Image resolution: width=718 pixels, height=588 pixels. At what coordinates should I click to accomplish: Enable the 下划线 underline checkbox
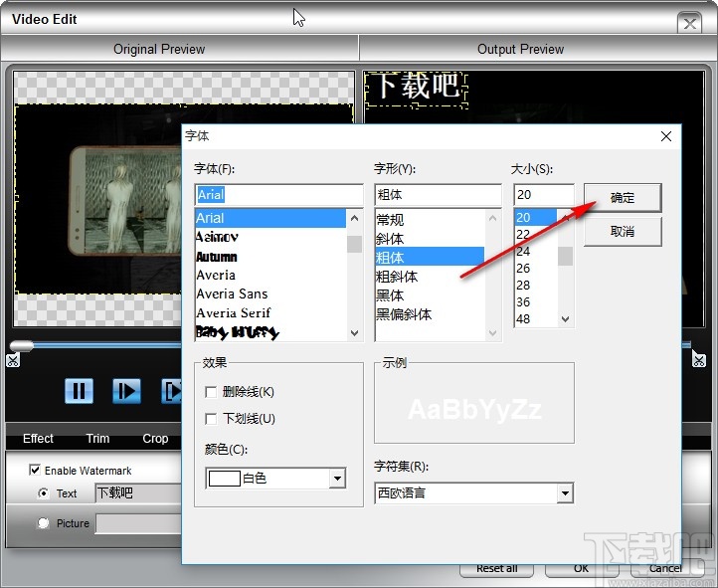click(x=211, y=419)
